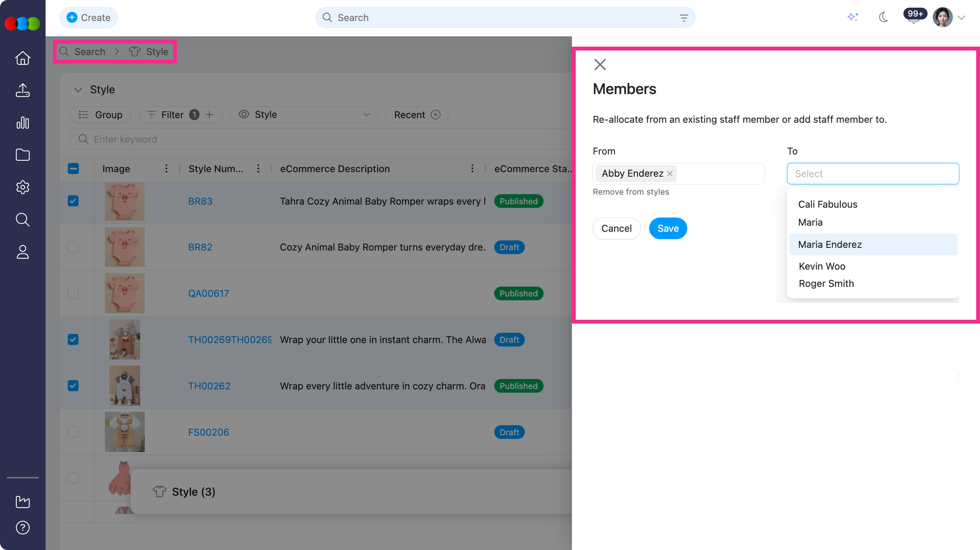
Task: Check the checkbox beside the pink dress row
Action: (73, 478)
